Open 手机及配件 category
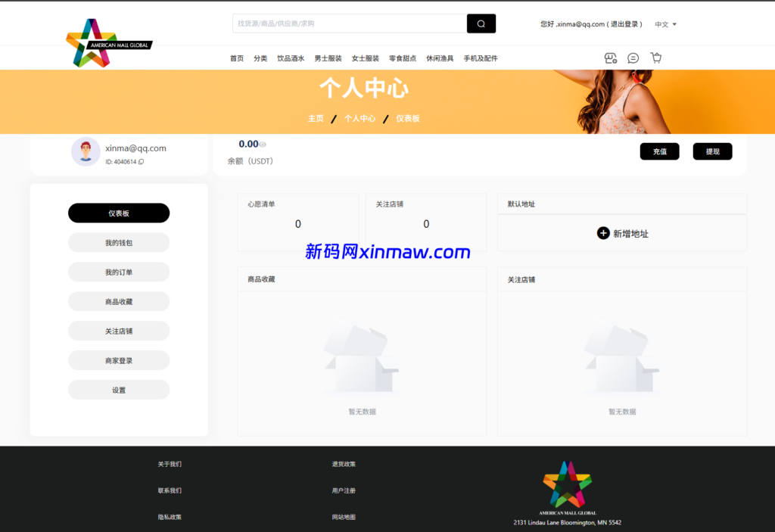 pyautogui.click(x=481, y=58)
